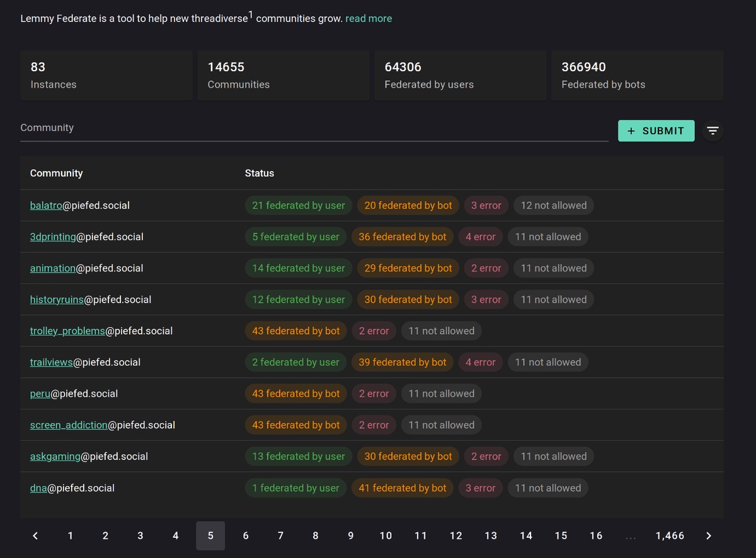Viewport: 756px width, 558px height.
Task: Click balatro's 21 federated by user chip
Action: (299, 206)
